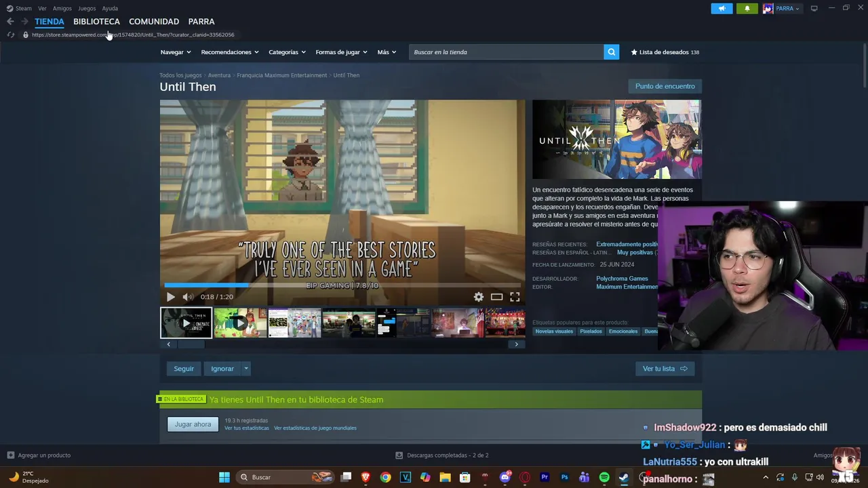The image size is (868, 488).
Task: Click the Buscar en la tienda field
Action: (x=506, y=52)
